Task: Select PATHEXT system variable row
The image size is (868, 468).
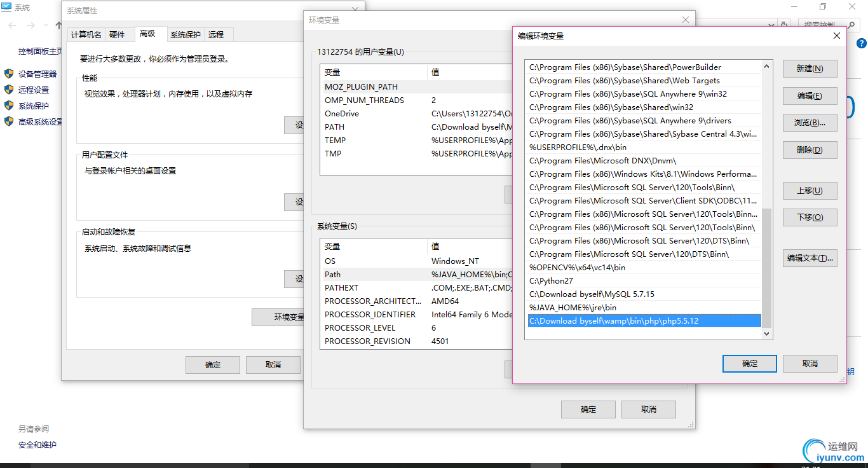Action: tap(417, 288)
